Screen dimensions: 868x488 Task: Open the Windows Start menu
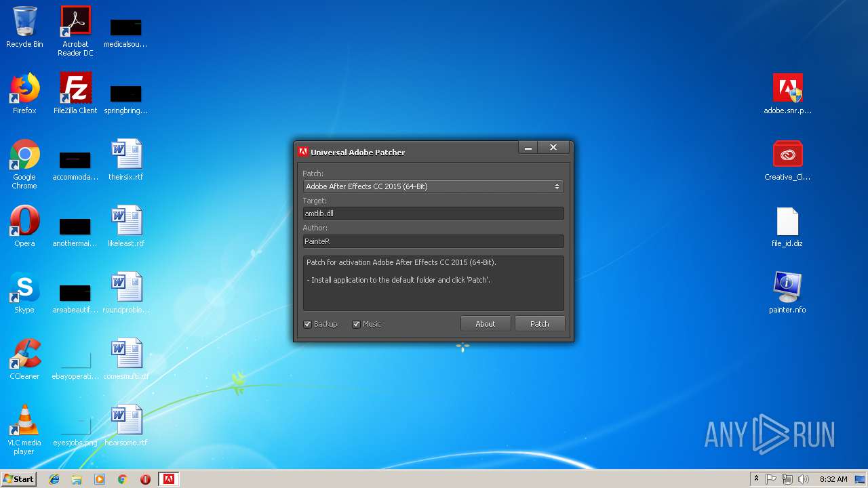click(18, 479)
